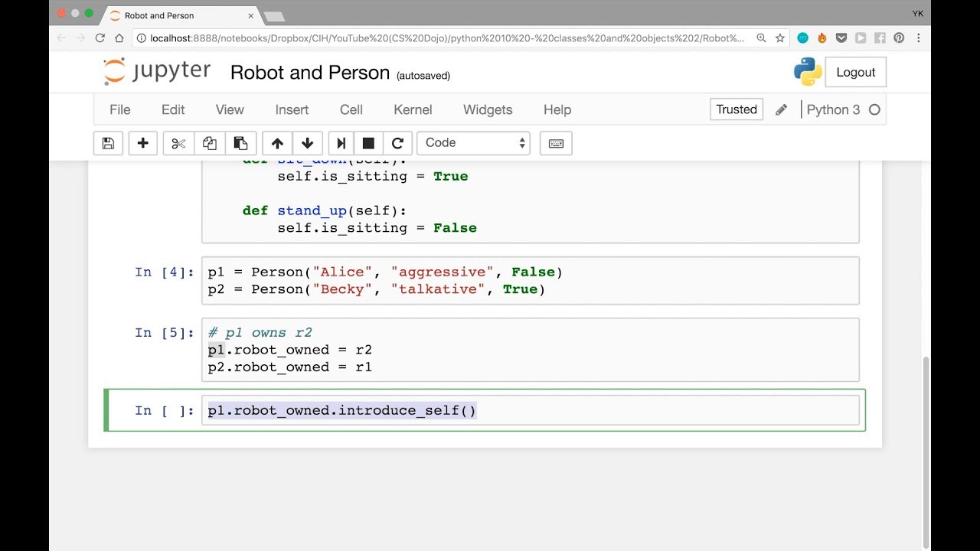Cut the selected cell with scissors icon
The image size is (980, 551).
[x=178, y=143]
